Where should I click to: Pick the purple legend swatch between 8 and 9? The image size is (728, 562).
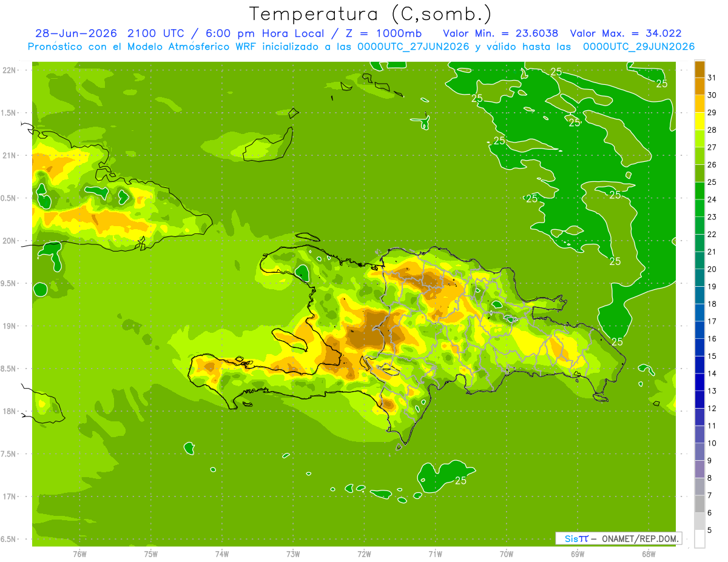699,469
